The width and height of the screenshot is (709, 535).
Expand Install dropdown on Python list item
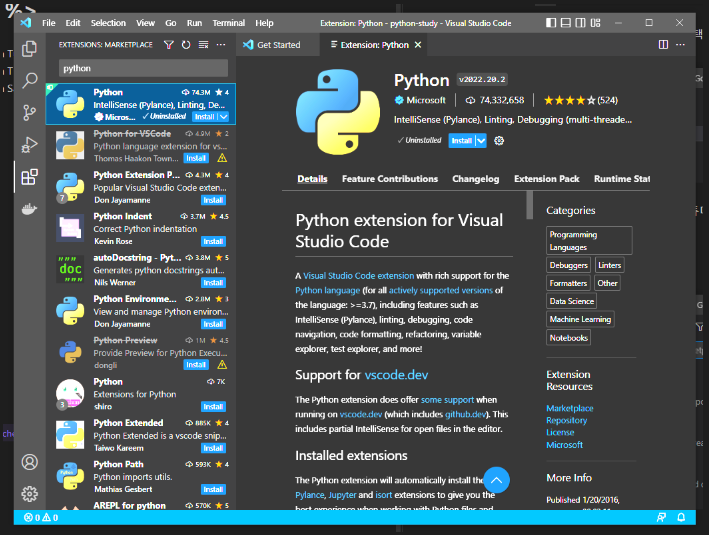[223, 117]
